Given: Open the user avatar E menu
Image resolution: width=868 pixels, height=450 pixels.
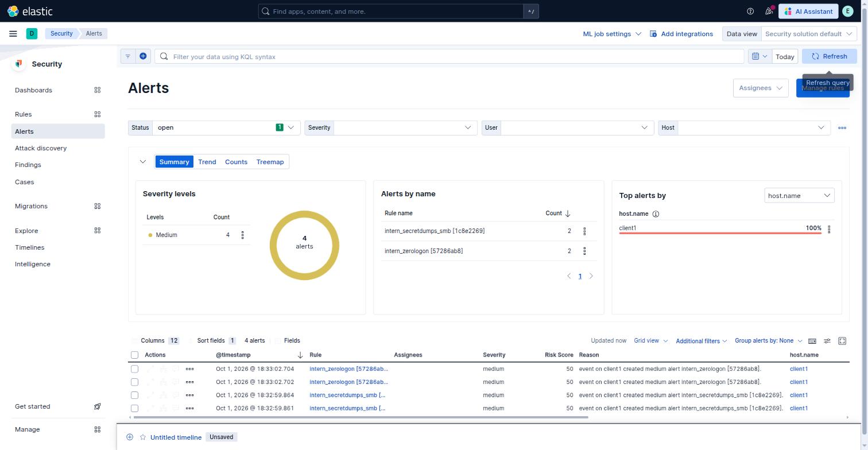Looking at the screenshot, I should (x=847, y=11).
